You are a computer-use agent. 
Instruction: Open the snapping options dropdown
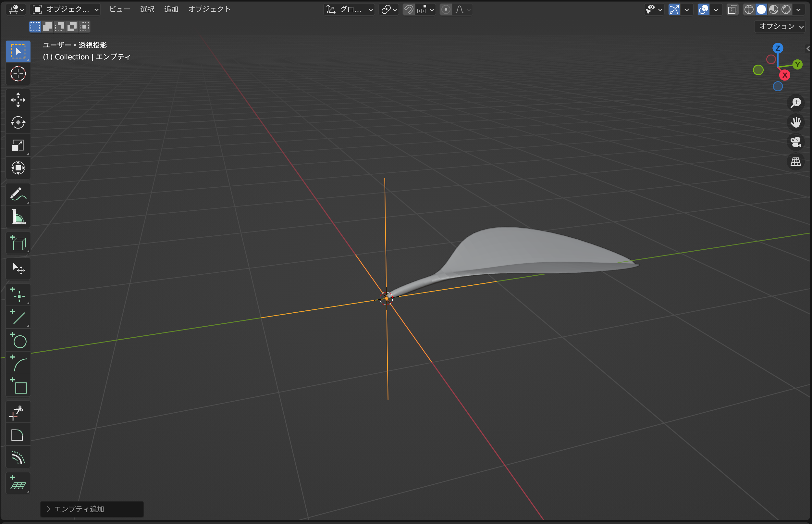pos(425,9)
